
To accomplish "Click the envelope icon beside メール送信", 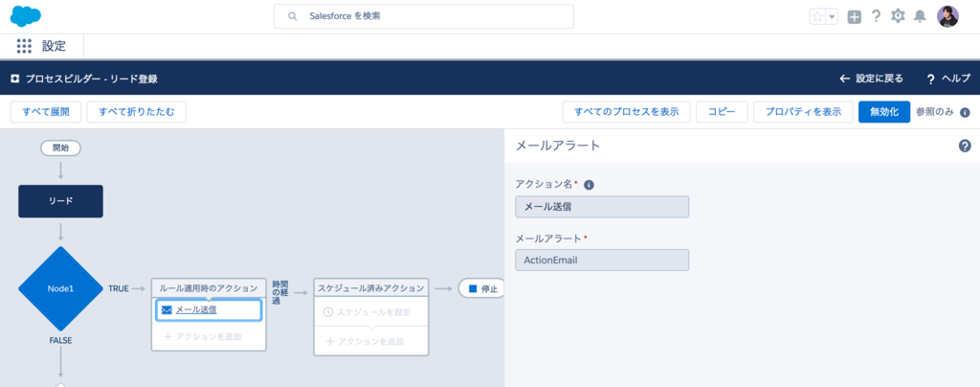I will 167,309.
